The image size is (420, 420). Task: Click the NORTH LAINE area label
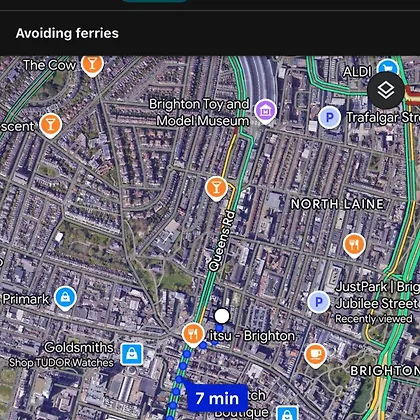click(337, 204)
